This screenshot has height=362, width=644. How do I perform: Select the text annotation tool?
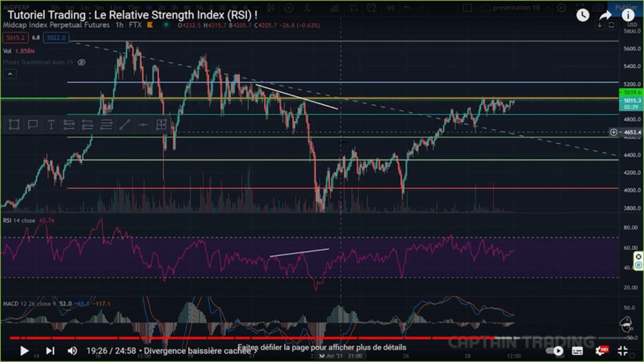[51, 125]
